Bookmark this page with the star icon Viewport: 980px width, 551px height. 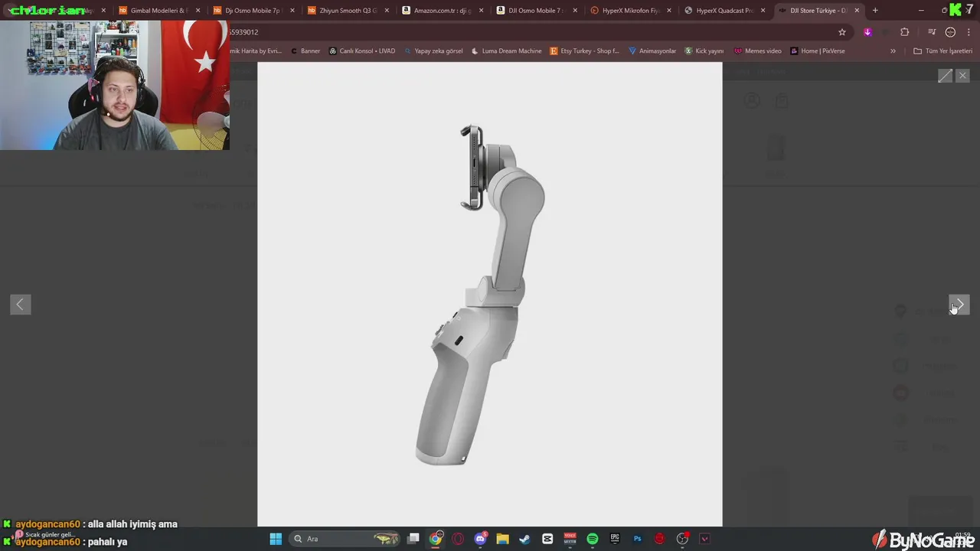coord(842,32)
